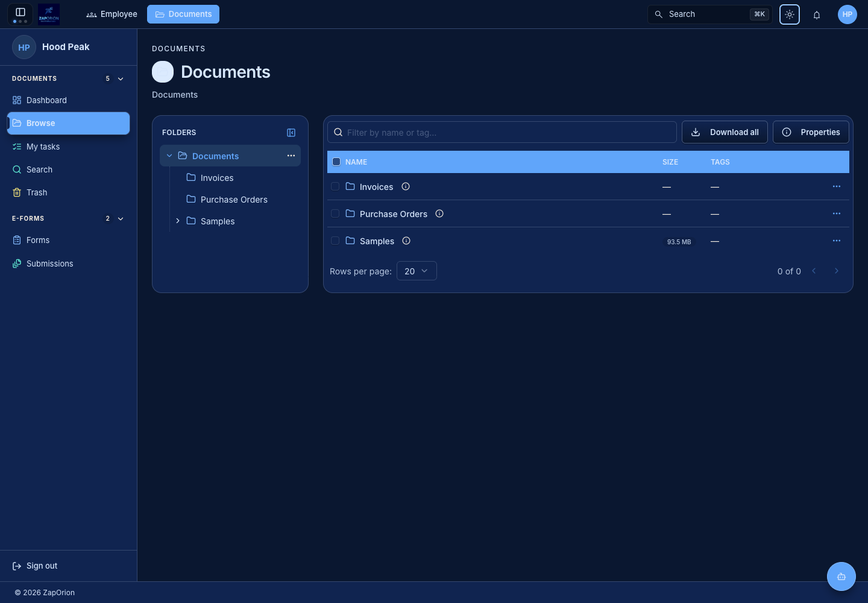
Task: Click the ZapOrion logo
Action: coord(49,14)
